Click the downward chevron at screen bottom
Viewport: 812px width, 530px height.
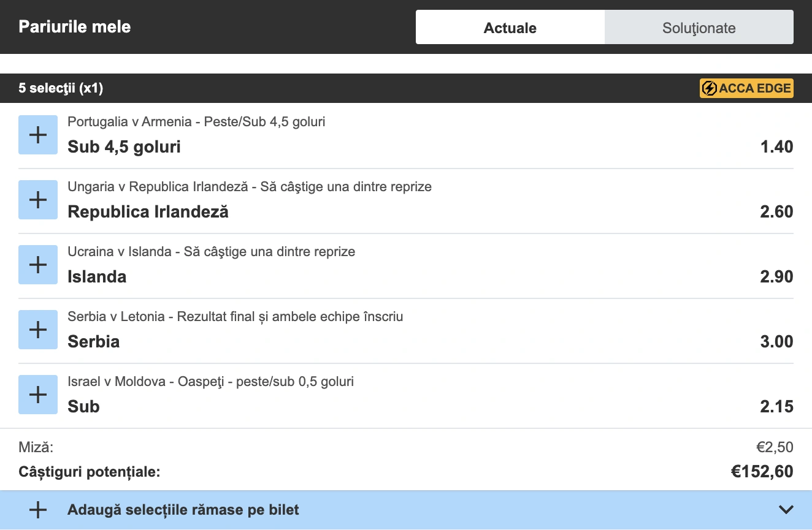coord(786,509)
